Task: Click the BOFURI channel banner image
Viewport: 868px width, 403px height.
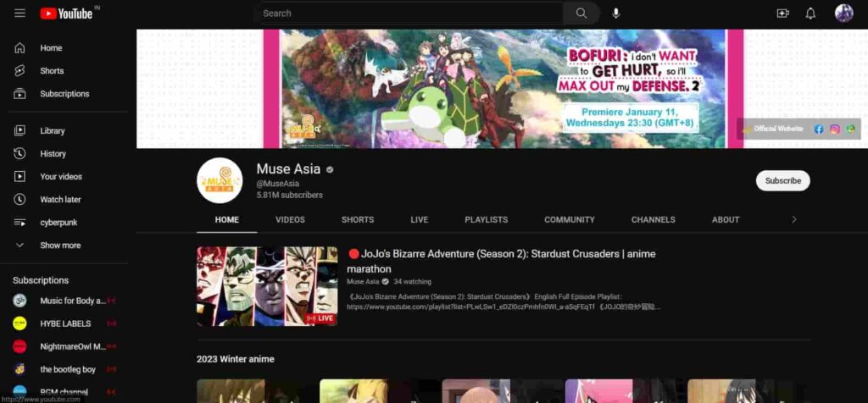Action: point(503,88)
